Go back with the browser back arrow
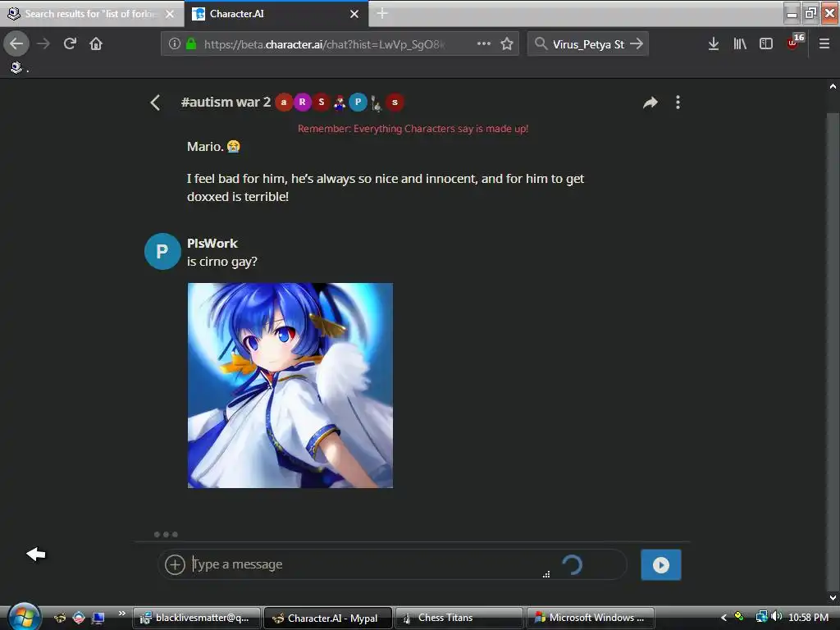This screenshot has width=840, height=630. 16,43
